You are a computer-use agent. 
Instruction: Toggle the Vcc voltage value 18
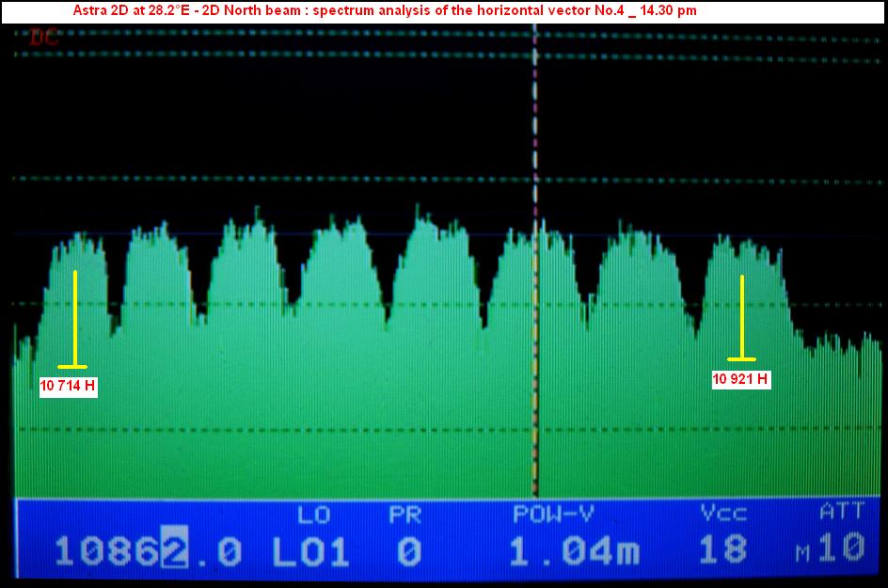click(722, 550)
